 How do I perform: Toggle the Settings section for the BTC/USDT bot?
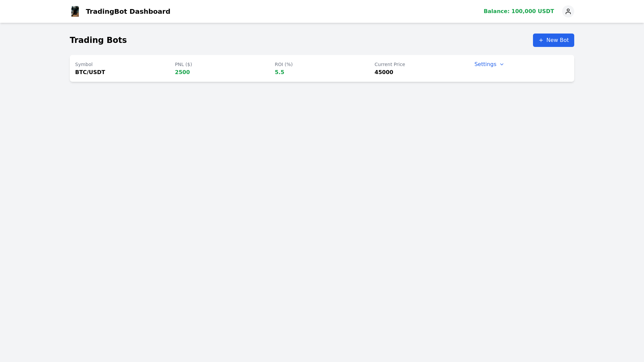coord(489,64)
